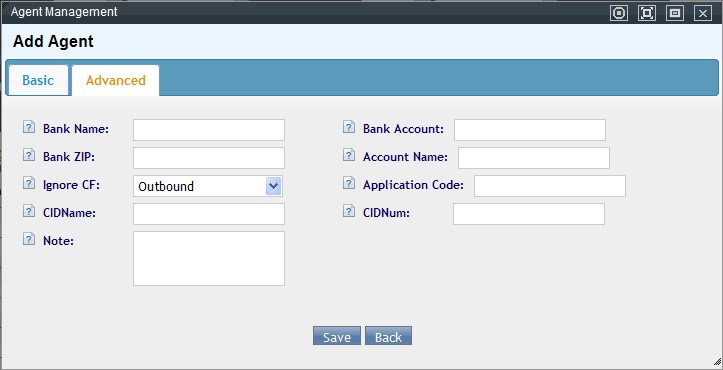Open help icon next to Account Name
The height and width of the screenshot is (370, 723).
click(349, 155)
